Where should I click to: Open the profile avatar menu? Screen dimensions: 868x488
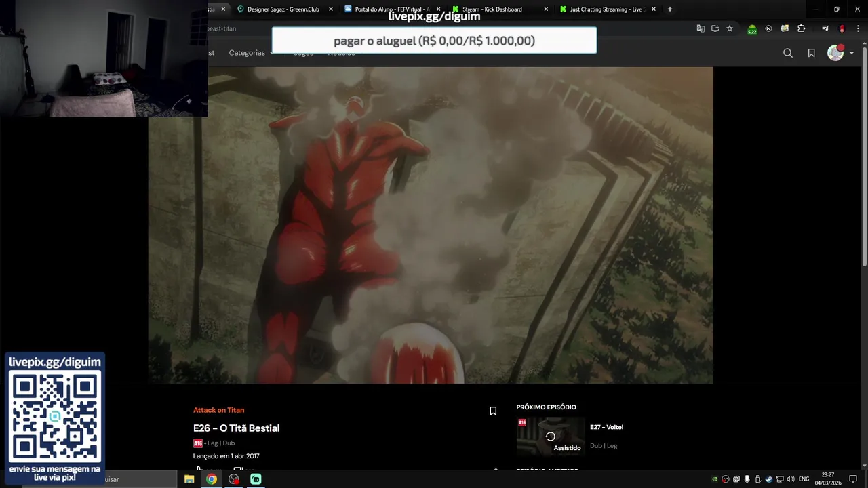[x=835, y=53]
